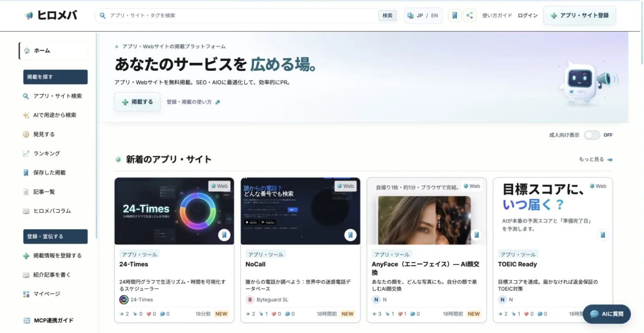Viewport: 644px width, 333px height.
Task: Click アプリ・ツール tag on NoCall card
Action: pos(266,254)
